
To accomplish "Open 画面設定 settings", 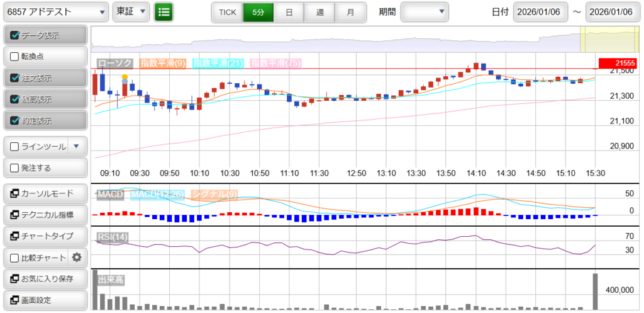I will pyautogui.click(x=45, y=300).
